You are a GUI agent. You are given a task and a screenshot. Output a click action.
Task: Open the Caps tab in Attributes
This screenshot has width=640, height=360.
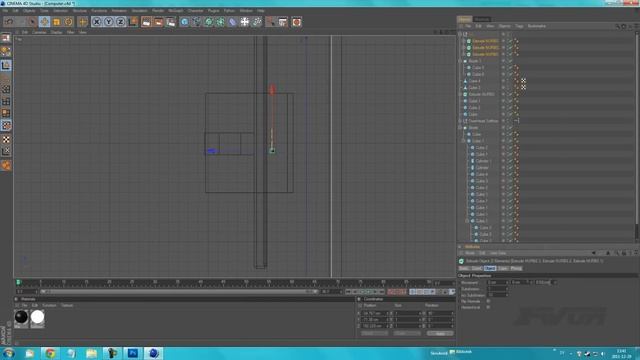coord(503,268)
